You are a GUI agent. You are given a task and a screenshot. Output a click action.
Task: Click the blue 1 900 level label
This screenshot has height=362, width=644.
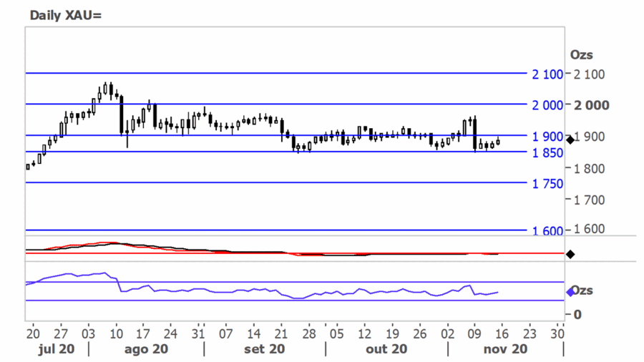tap(547, 137)
